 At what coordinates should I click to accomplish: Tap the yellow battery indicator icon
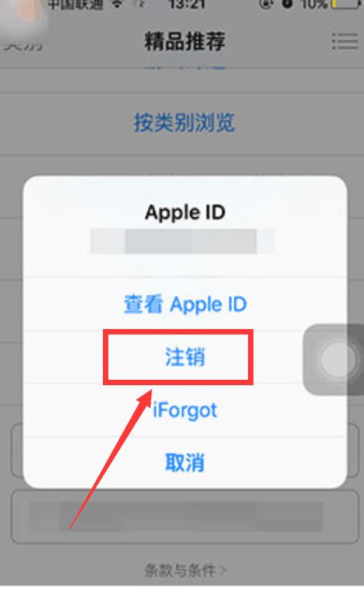point(346,4)
